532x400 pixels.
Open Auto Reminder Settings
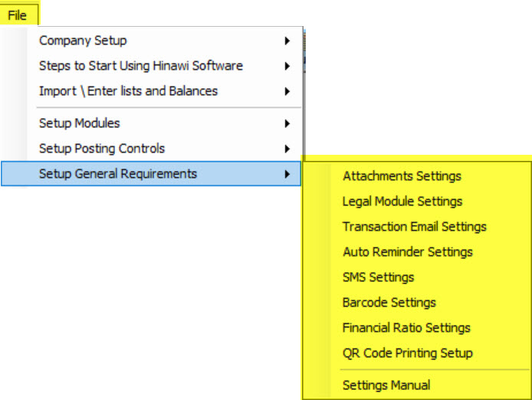point(417,252)
